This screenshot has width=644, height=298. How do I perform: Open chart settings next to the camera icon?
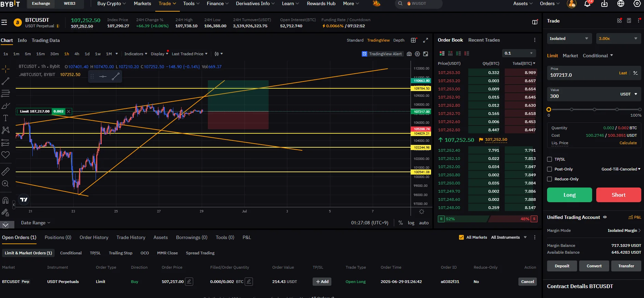click(417, 54)
